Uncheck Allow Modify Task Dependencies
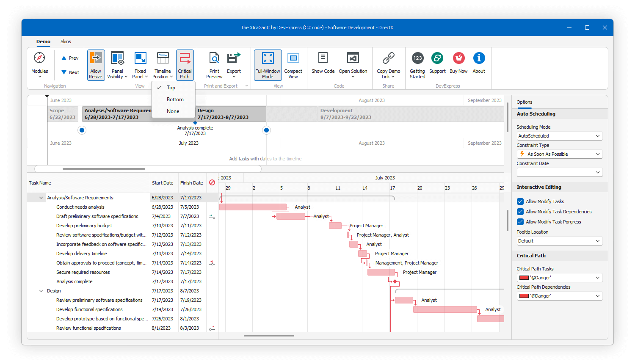 point(520,211)
